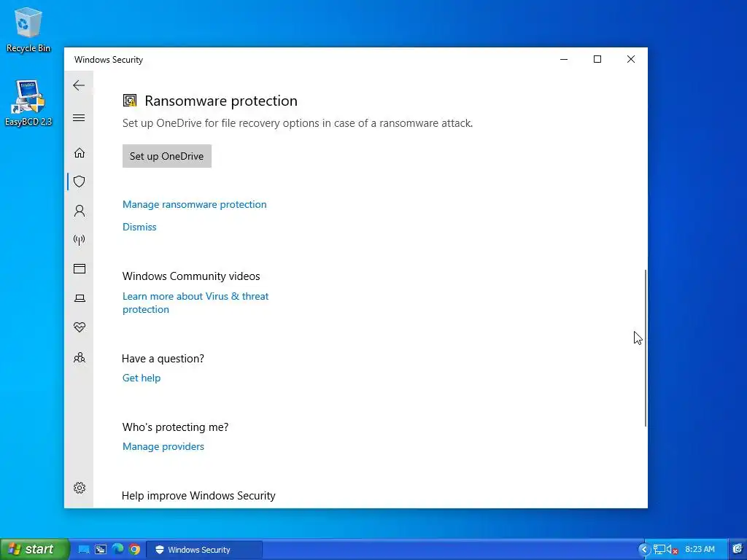Go back with the back arrow
Viewport: 747px width, 560px height.
coord(79,85)
